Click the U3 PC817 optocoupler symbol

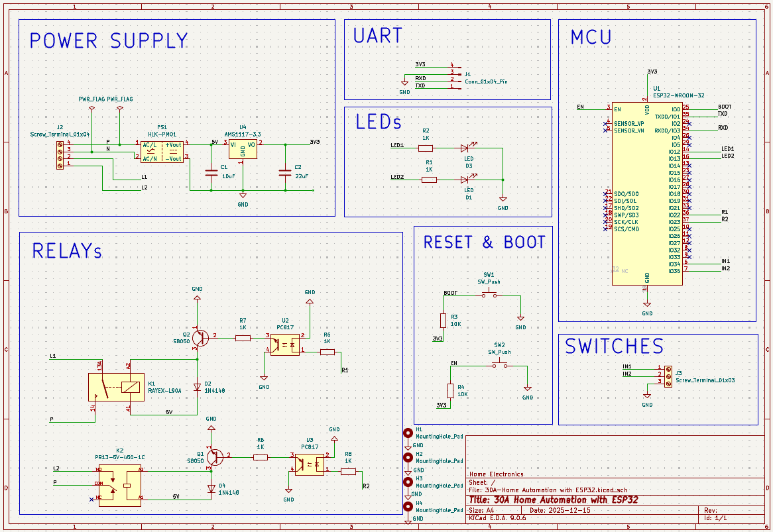(310, 464)
